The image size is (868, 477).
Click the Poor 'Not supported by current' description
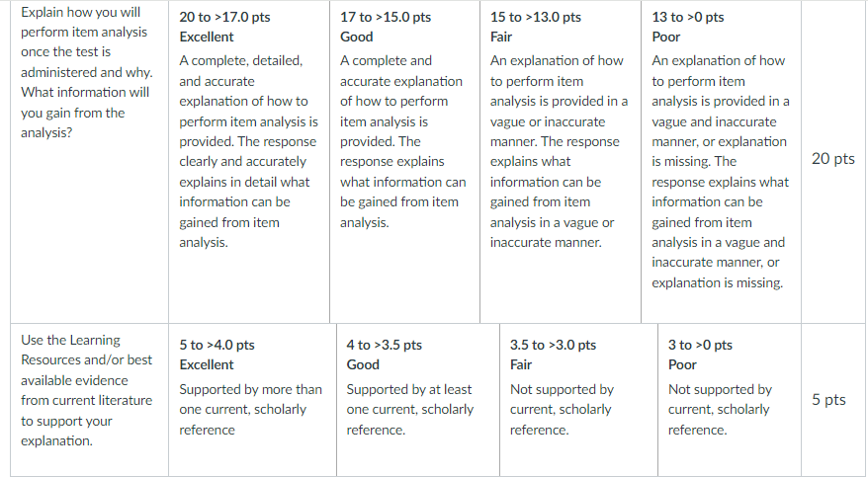tap(720, 410)
